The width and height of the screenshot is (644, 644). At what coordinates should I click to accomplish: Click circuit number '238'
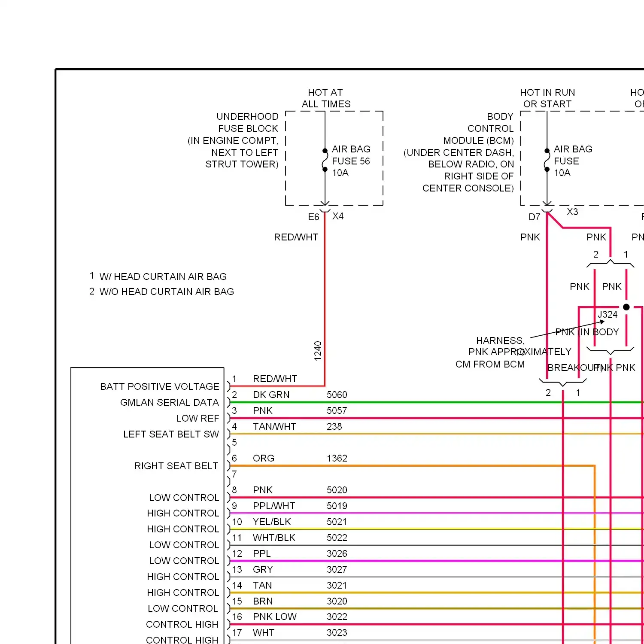click(334, 427)
